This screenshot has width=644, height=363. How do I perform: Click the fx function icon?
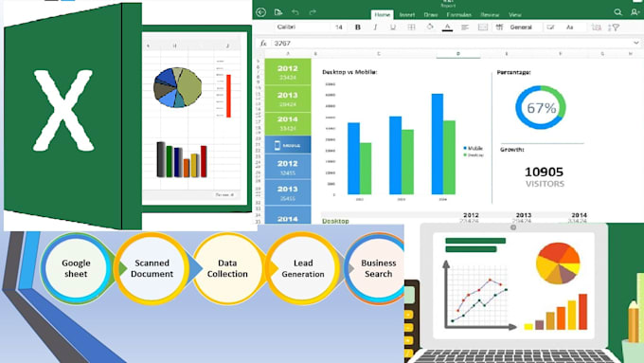(x=263, y=44)
